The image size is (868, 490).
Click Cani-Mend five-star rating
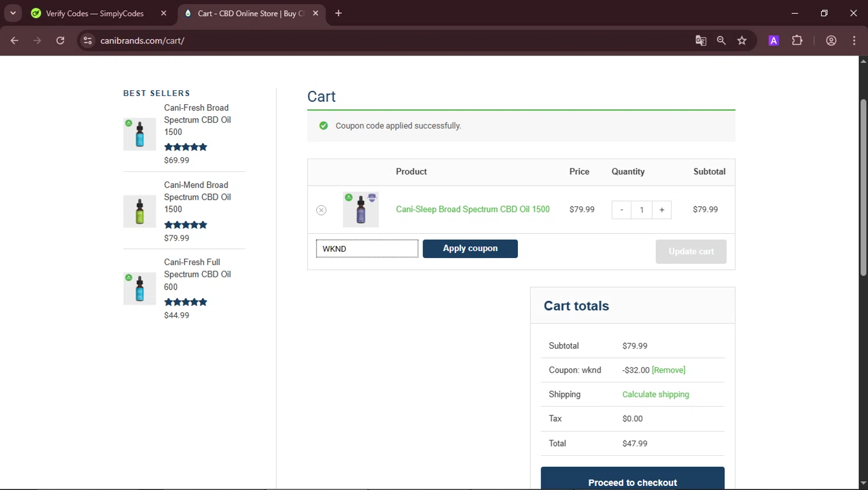tap(186, 225)
